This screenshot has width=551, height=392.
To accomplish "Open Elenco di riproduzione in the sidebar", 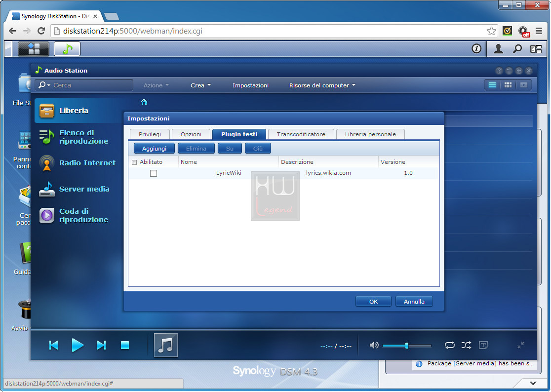I will click(79, 137).
